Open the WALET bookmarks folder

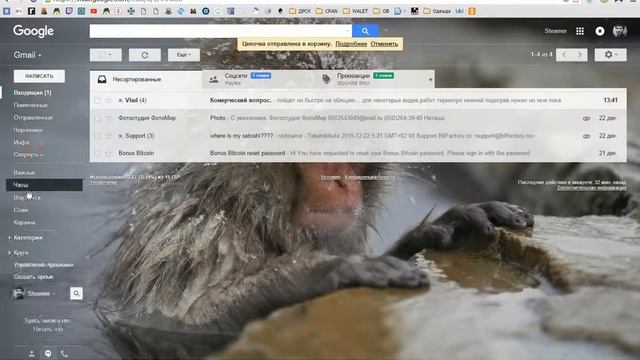point(356,11)
